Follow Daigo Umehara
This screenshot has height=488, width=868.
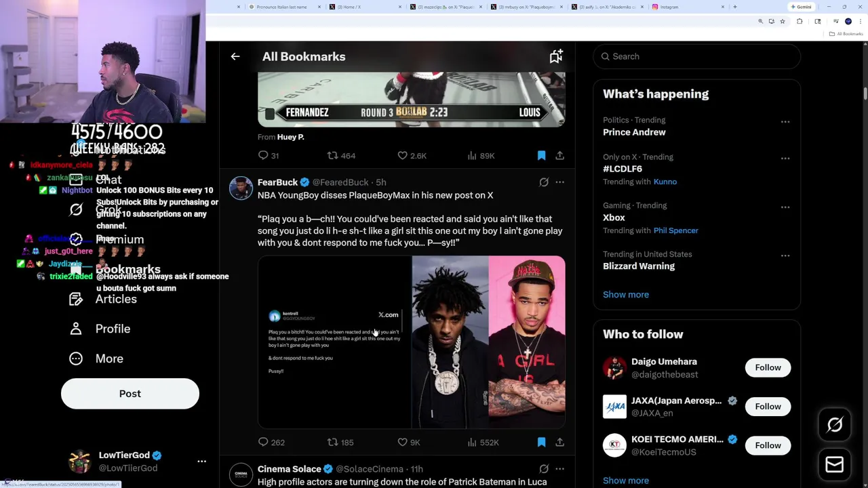tap(768, 367)
